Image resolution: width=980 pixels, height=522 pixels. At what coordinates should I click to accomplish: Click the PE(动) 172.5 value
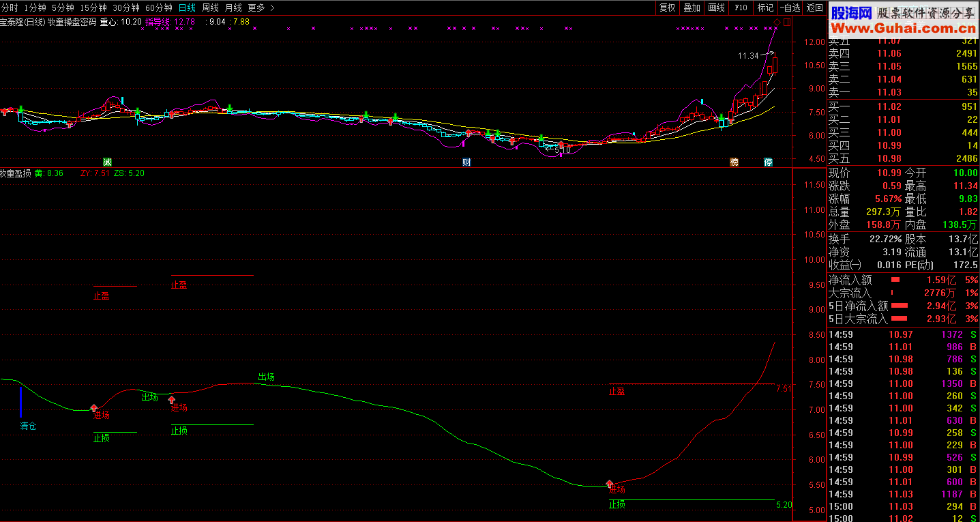point(966,265)
